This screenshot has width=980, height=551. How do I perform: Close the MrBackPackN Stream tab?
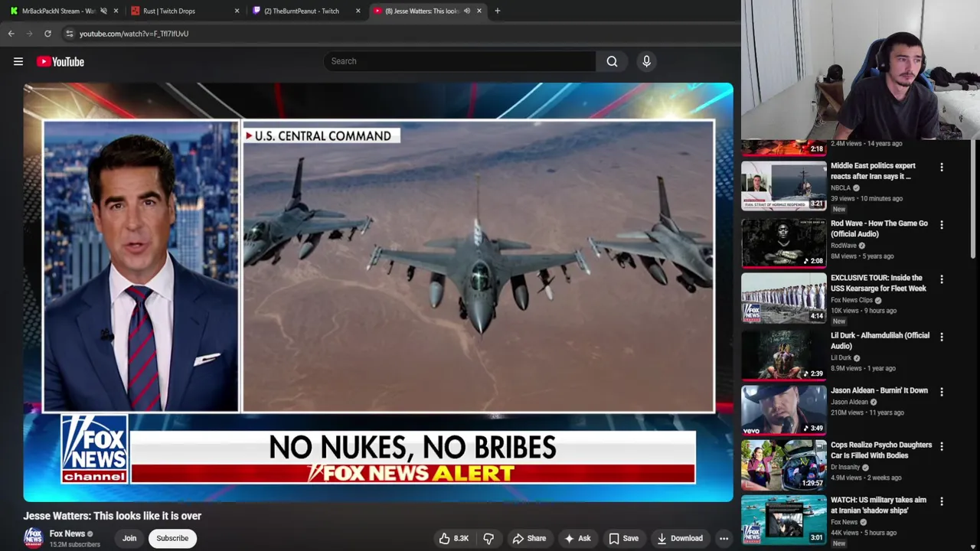[116, 11]
